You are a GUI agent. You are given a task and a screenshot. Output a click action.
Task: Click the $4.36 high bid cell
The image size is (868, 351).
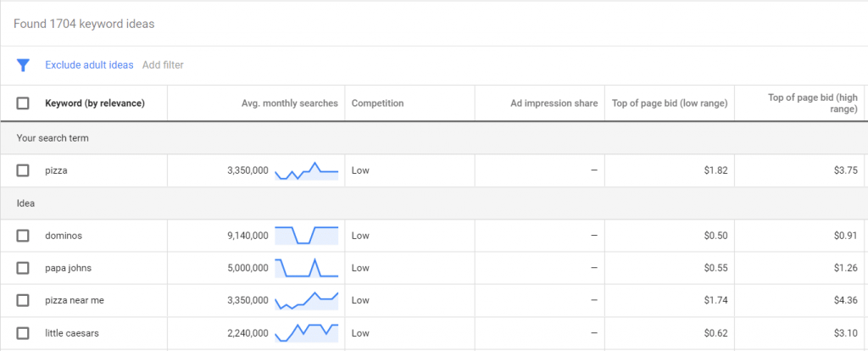coord(846,301)
